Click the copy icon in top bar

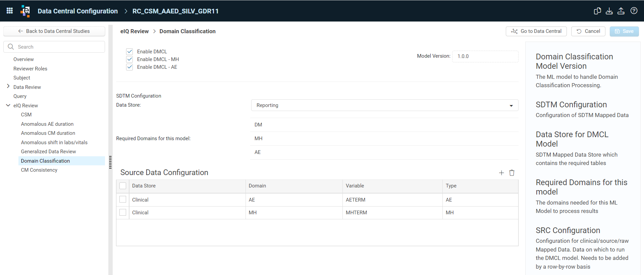coord(597,11)
